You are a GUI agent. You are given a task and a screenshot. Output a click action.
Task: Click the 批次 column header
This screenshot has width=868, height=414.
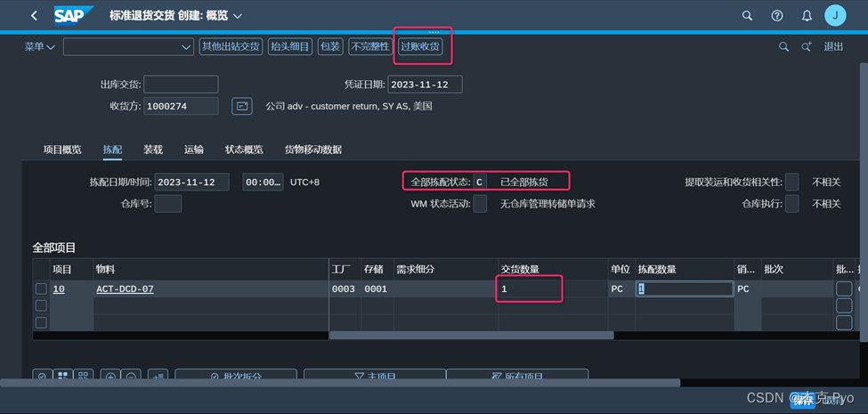pyautogui.click(x=797, y=269)
